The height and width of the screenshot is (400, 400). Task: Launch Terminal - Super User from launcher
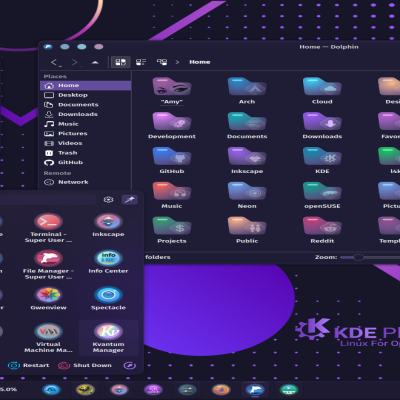[48, 228]
